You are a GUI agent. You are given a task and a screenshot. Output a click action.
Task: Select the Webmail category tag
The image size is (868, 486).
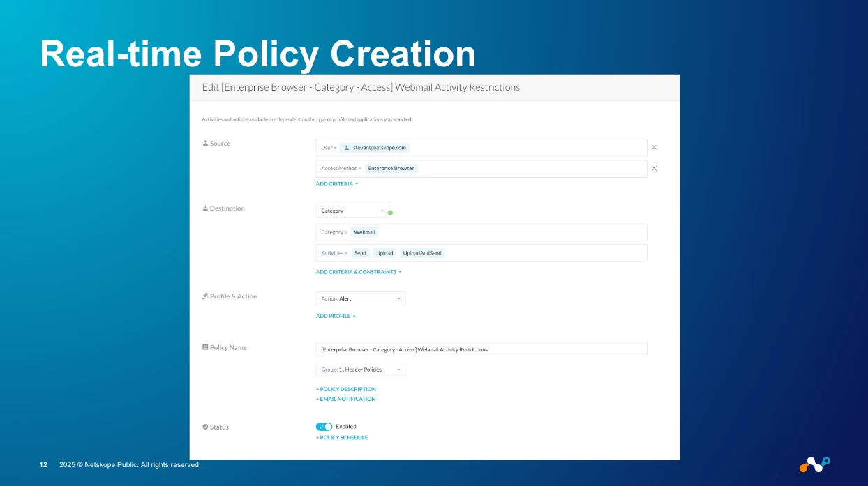click(364, 232)
